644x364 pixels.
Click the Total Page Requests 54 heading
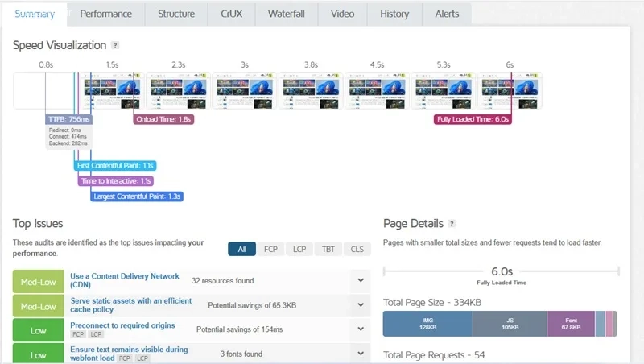tap(434, 355)
